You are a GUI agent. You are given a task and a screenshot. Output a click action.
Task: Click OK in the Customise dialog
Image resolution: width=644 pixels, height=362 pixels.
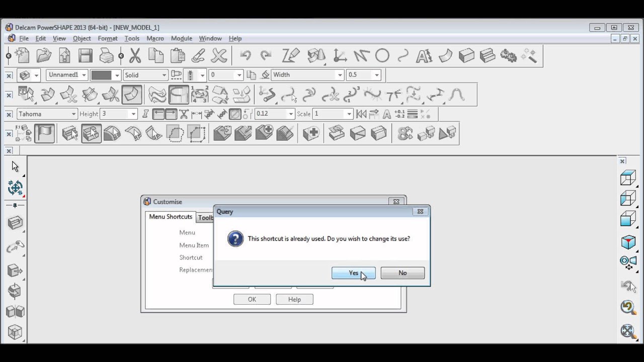pyautogui.click(x=252, y=299)
